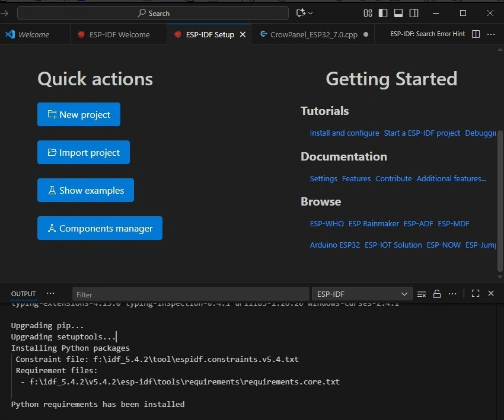Toggle the primary side bar visibility
Image resolution: width=504 pixels, height=420 pixels.
383,13
